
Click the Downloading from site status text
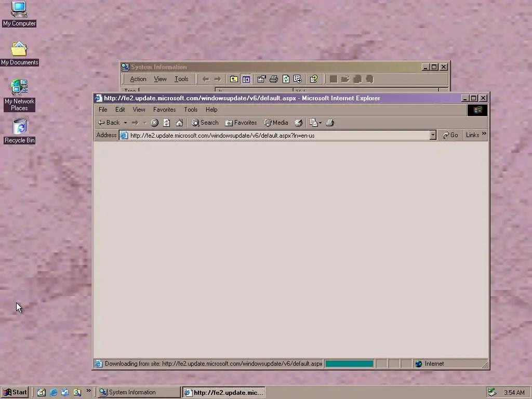[214, 364]
